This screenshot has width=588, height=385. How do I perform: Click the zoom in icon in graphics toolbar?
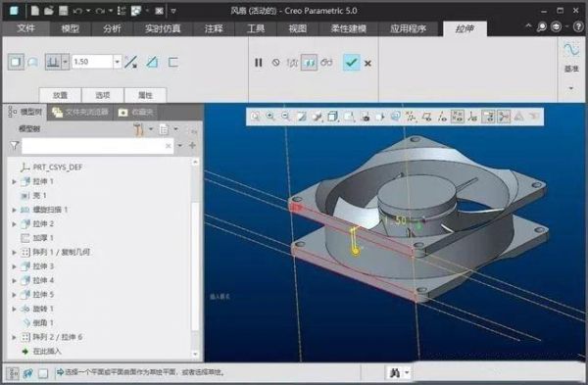[x=270, y=117]
